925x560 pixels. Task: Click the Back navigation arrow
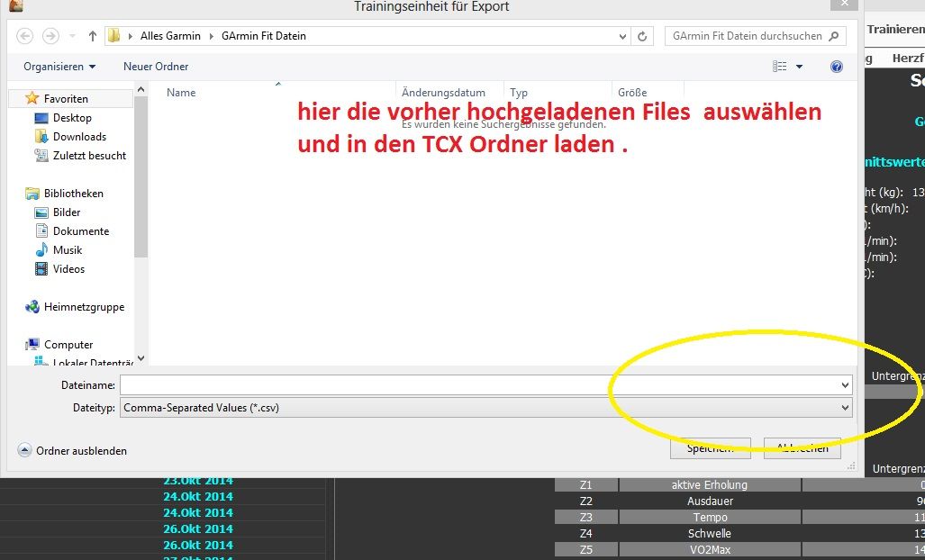click(x=25, y=36)
